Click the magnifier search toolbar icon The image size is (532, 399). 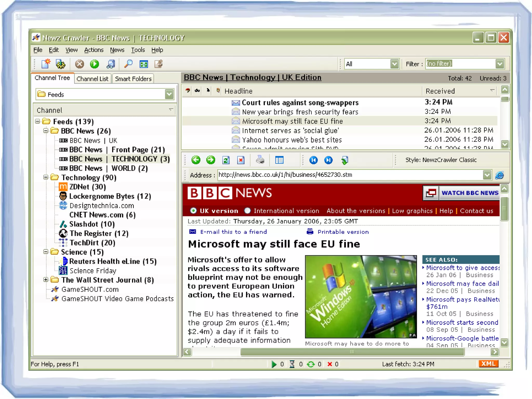[128, 64]
